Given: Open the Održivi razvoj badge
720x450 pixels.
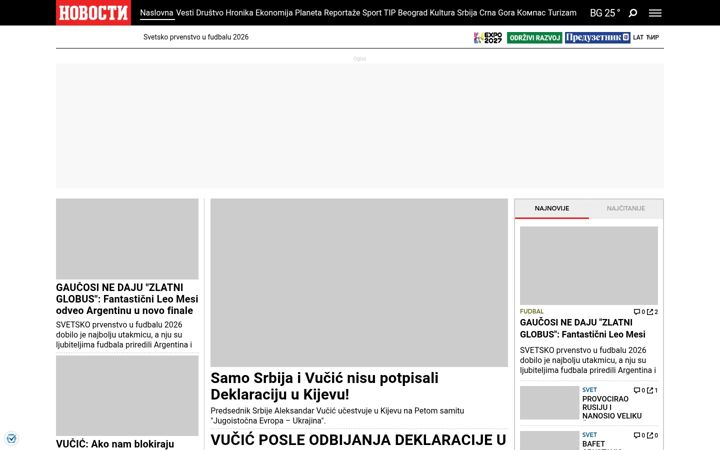Looking at the screenshot, I should 534,38.
